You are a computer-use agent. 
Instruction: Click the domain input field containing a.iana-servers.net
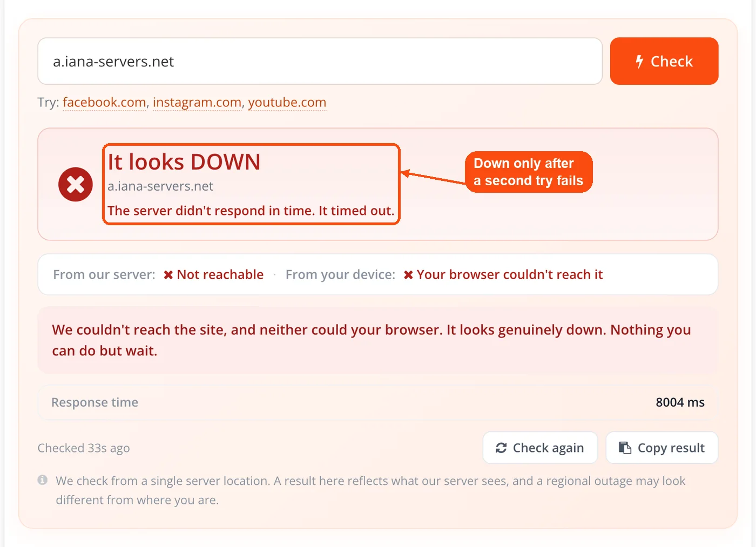(x=320, y=61)
